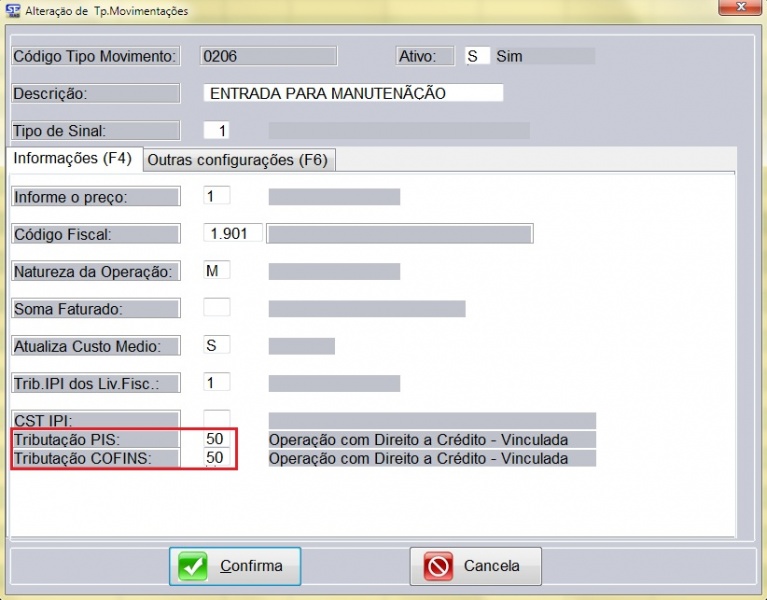
Task: Click the Atualiza Custo Medio field
Action: pos(216,345)
